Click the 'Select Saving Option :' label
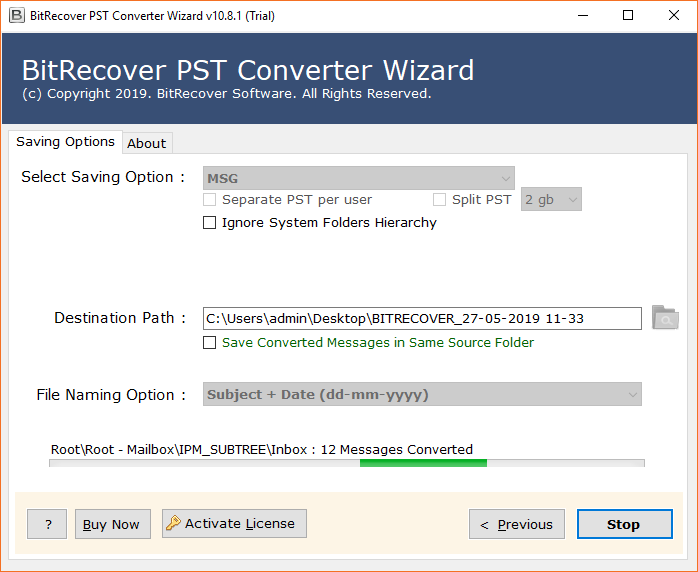 coord(103,177)
